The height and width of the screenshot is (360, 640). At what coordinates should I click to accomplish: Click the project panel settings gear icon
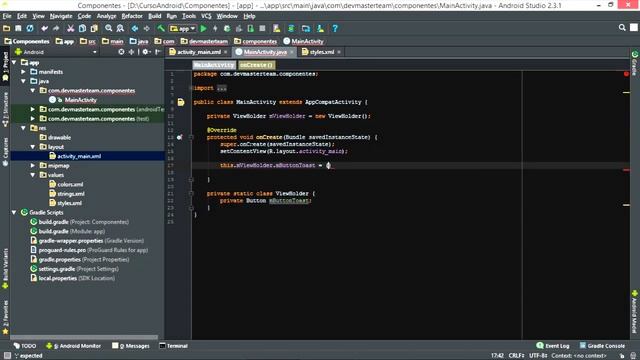[146, 52]
